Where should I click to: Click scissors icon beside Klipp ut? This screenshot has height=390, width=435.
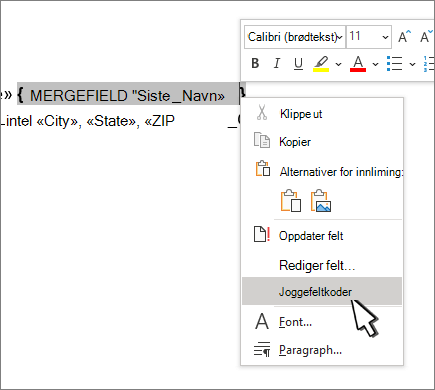(x=262, y=113)
